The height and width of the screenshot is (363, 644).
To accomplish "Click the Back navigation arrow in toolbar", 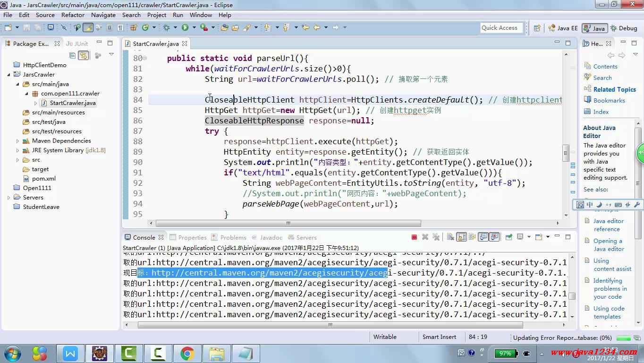I will [x=317, y=27].
